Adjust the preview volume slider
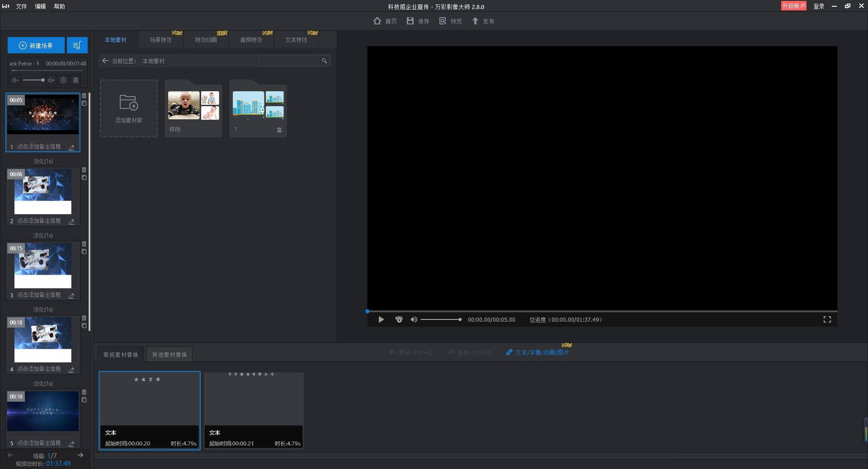 pos(441,319)
